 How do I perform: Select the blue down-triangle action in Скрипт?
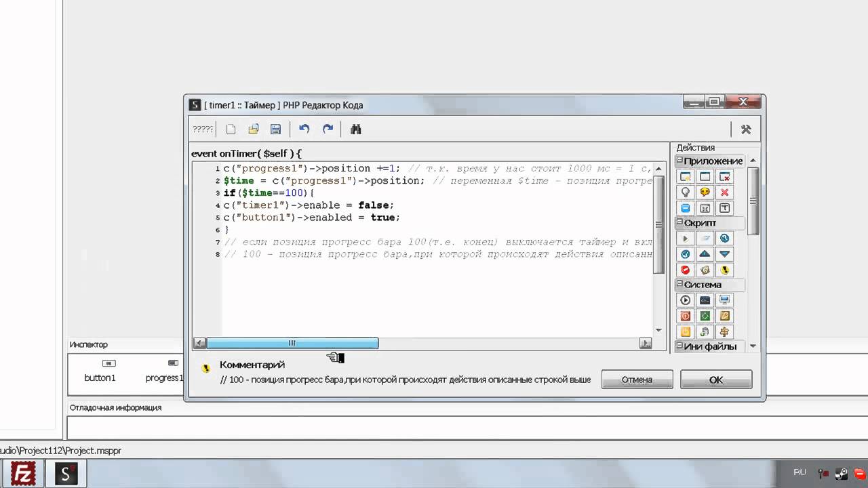(x=725, y=254)
